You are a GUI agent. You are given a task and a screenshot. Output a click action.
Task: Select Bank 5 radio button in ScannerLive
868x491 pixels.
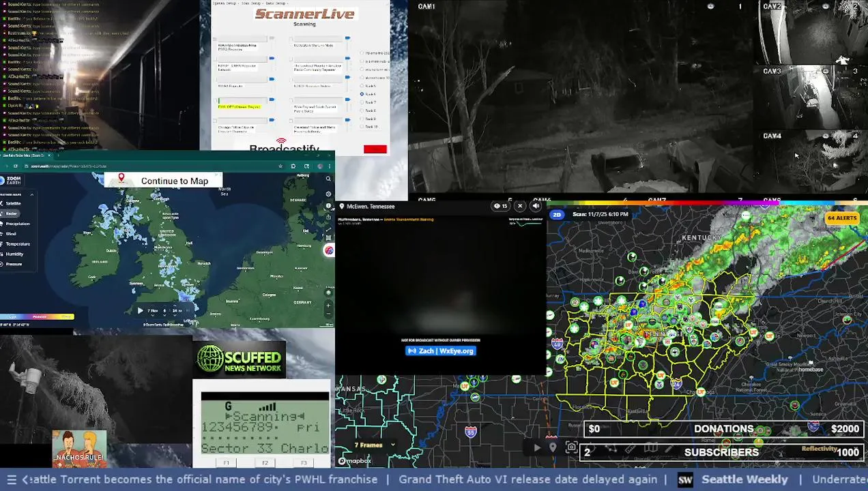click(x=362, y=86)
